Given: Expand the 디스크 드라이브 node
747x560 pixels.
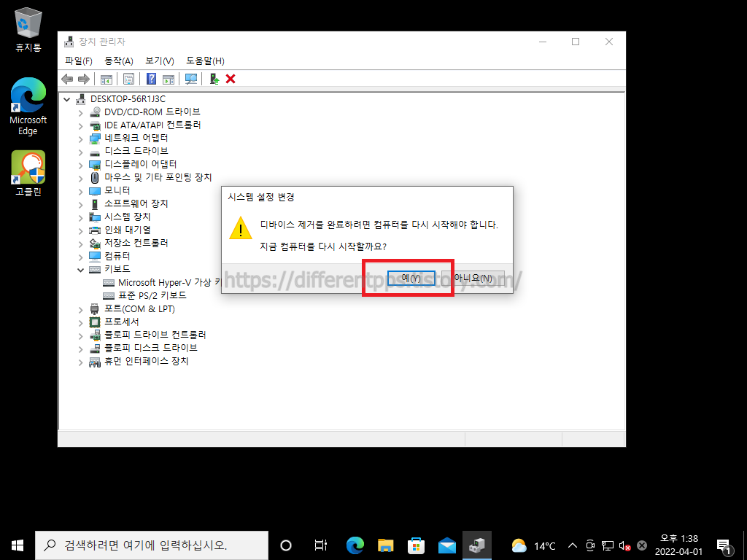Looking at the screenshot, I should (80, 152).
